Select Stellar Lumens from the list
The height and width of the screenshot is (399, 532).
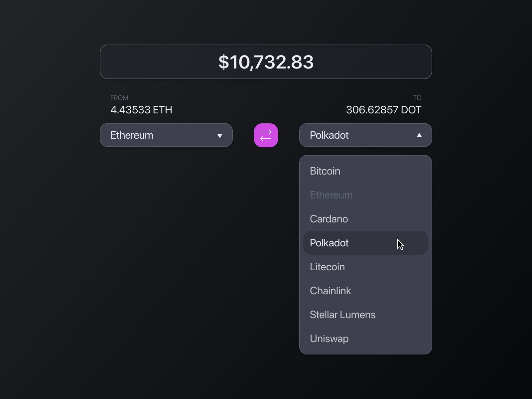pos(342,315)
